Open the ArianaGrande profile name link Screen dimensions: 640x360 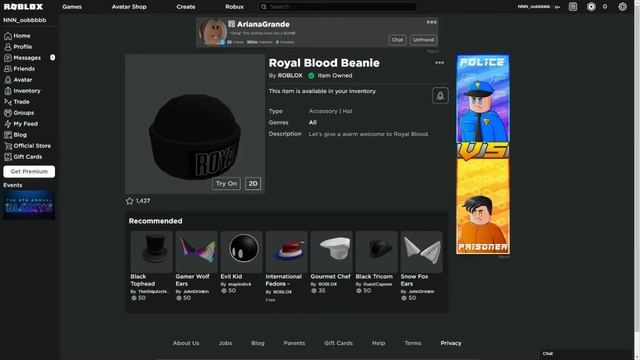point(263,24)
